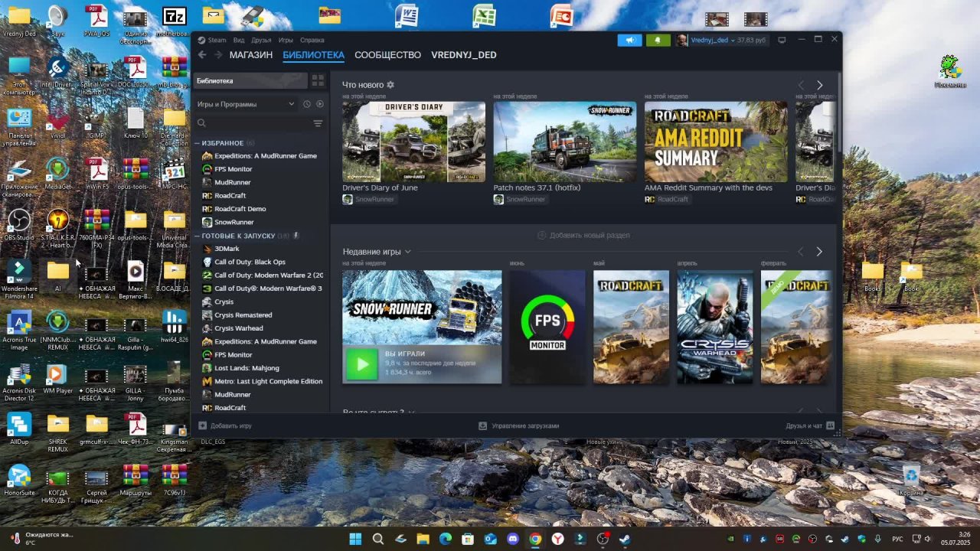The height and width of the screenshot is (551, 980).
Task: Click РУС language indicator in tray
Action: [x=897, y=539]
